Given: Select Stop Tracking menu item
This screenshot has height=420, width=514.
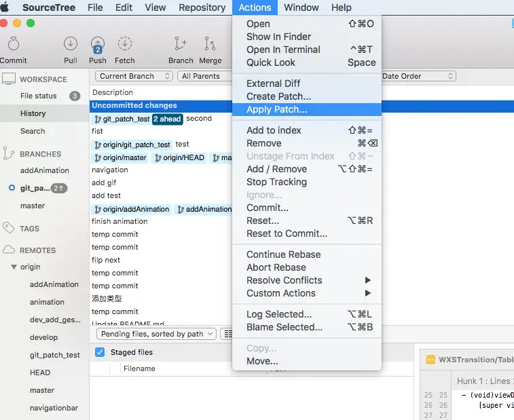Looking at the screenshot, I should 307,181.
